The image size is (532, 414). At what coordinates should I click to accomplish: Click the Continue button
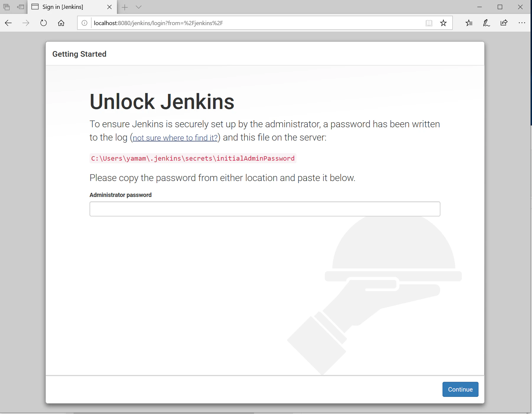click(x=460, y=389)
